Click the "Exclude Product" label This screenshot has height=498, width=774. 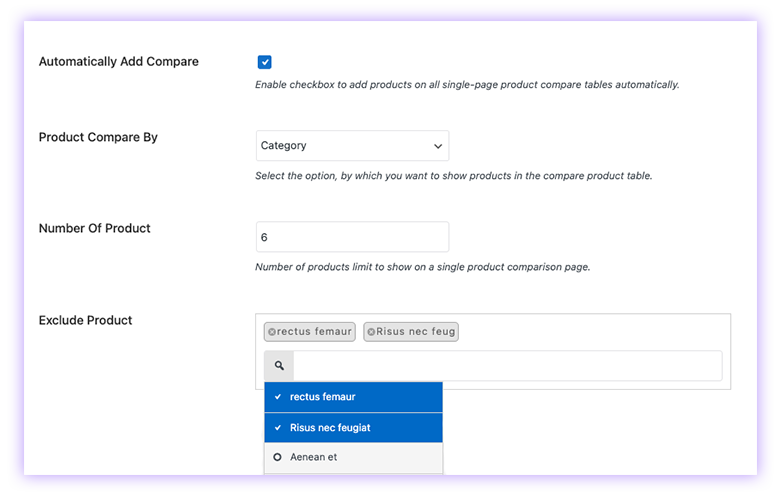pos(85,321)
